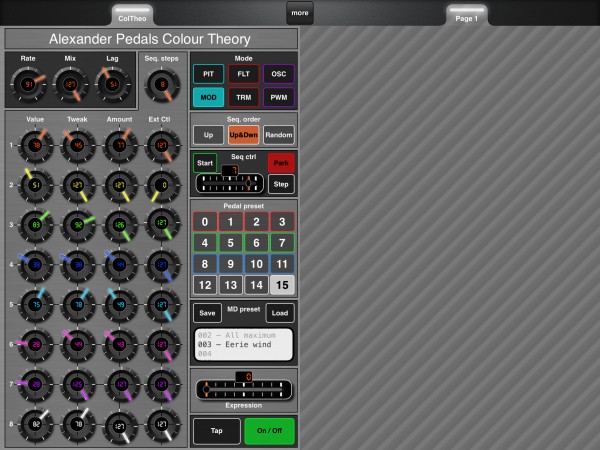Select pedal preset 12
This screenshot has height=450, width=600.
(x=205, y=285)
